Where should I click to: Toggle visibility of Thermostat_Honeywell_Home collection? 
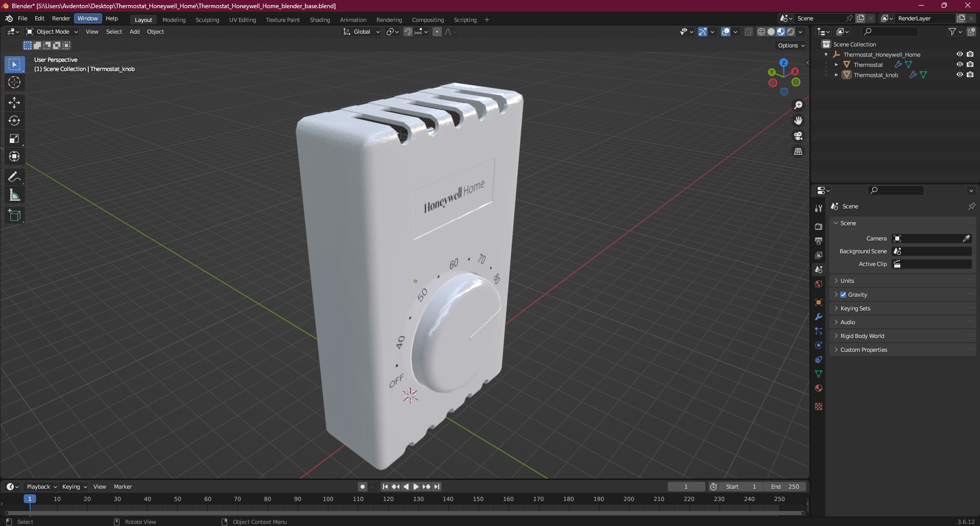(960, 54)
